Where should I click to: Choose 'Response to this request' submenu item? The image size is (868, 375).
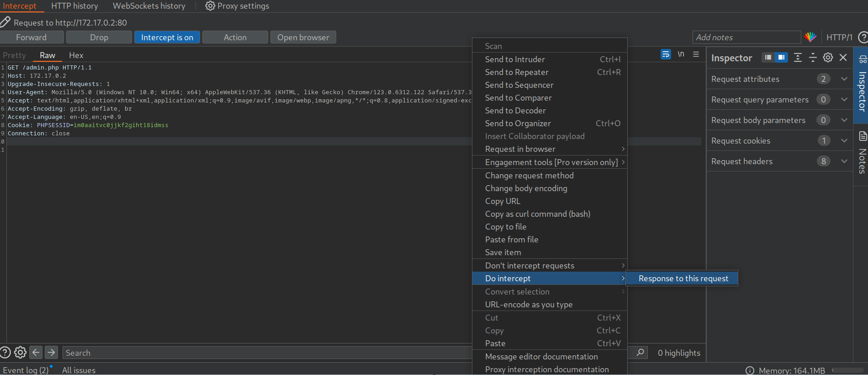click(683, 279)
